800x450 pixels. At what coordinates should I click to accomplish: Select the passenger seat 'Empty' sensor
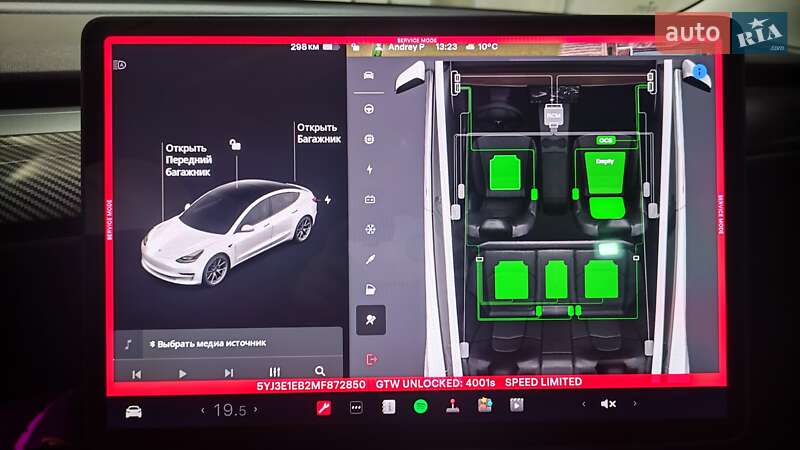[605, 172]
